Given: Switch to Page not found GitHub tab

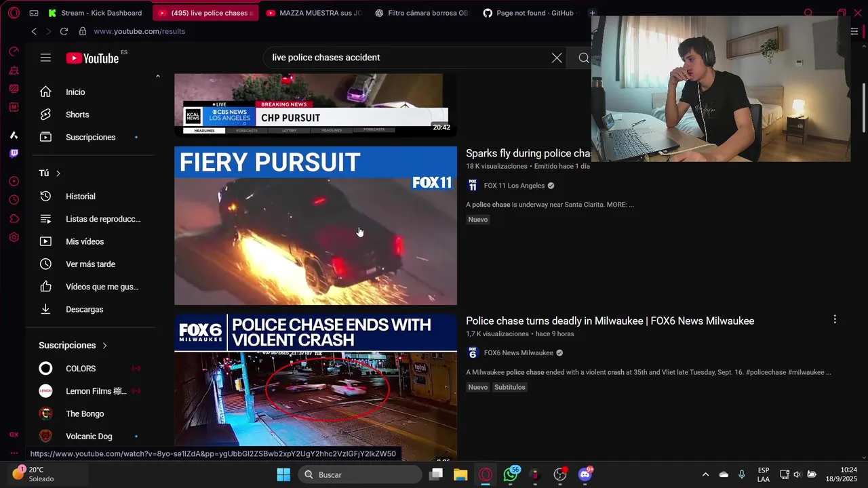Looking at the screenshot, I should pyautogui.click(x=530, y=13).
